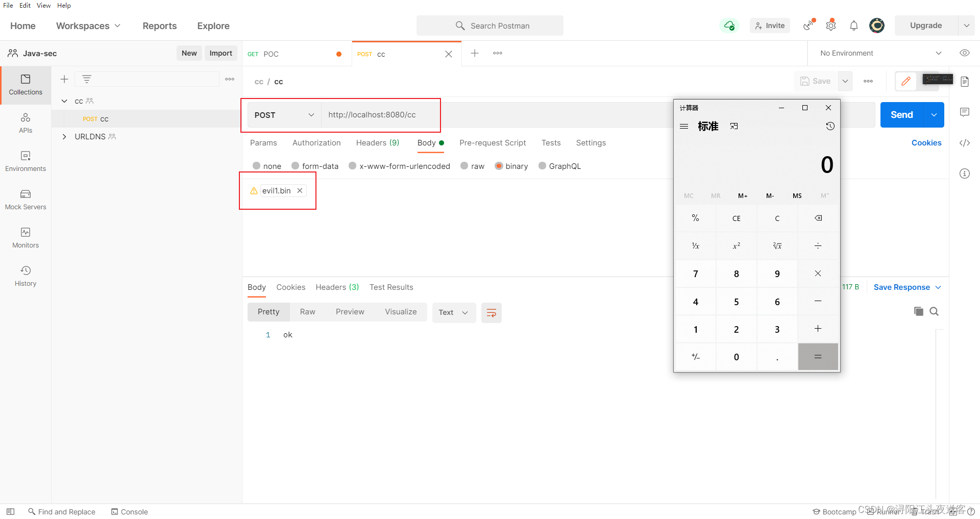
Task: Click the Invite button
Action: (770, 26)
